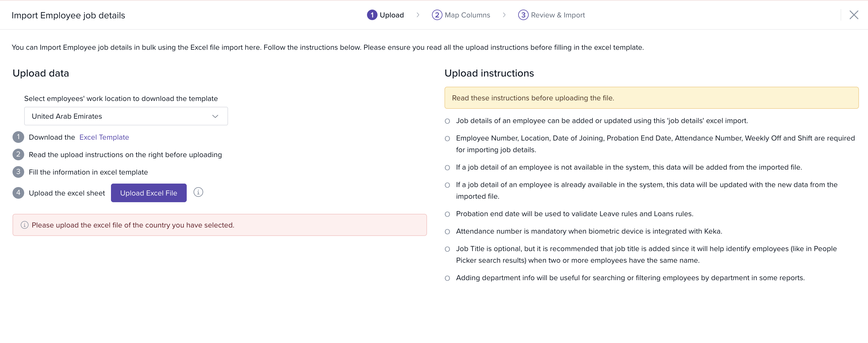Go to the Review & Import step label
This screenshot has height=343, width=868.
click(x=558, y=15)
